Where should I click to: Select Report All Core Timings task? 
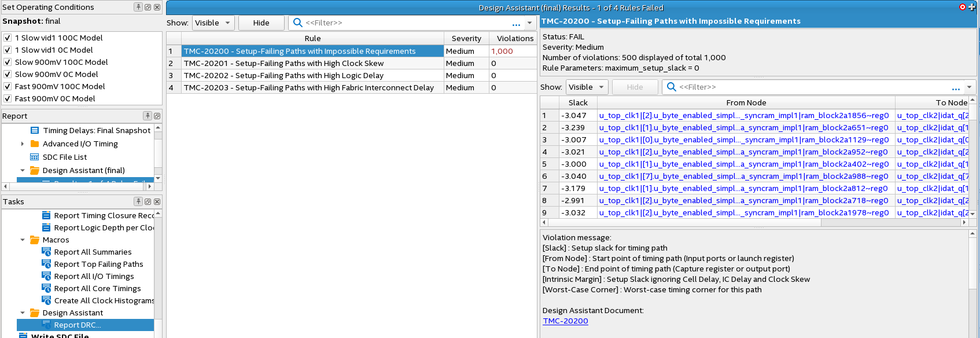click(97, 288)
